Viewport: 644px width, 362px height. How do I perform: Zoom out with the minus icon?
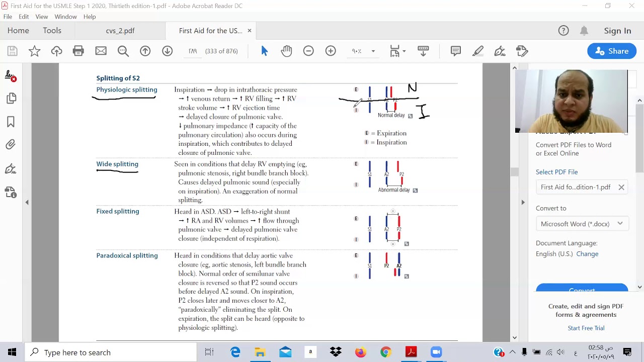click(x=308, y=51)
